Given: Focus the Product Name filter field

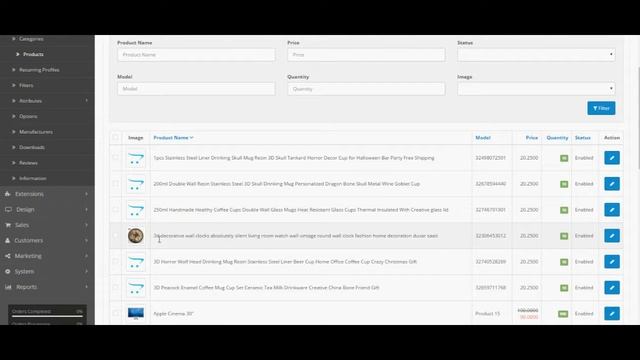Looking at the screenshot, I should point(196,55).
